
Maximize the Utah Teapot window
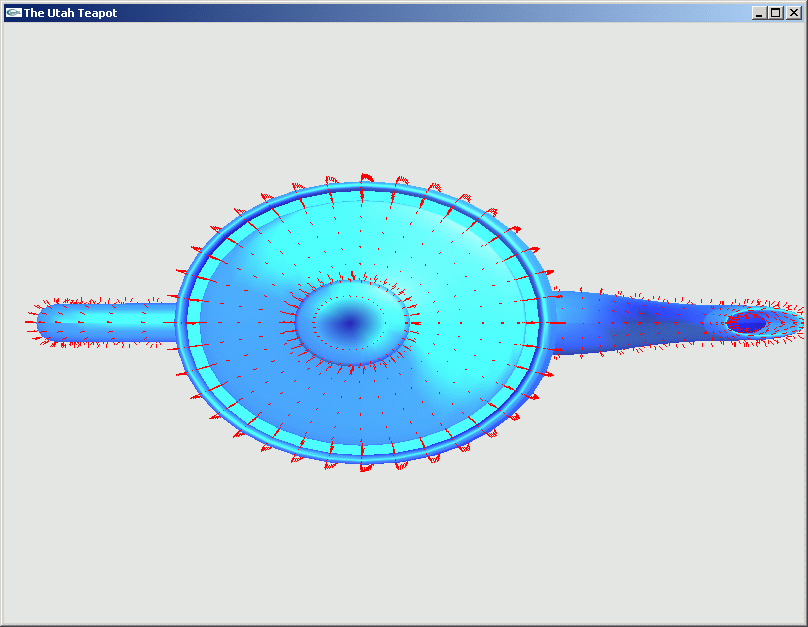click(x=776, y=13)
